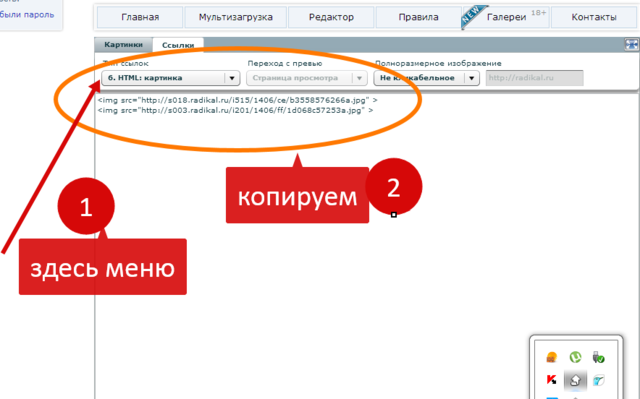640x399 pixels.
Task: Click the 'Полноразмерное изображение' label
Action: coord(438,63)
